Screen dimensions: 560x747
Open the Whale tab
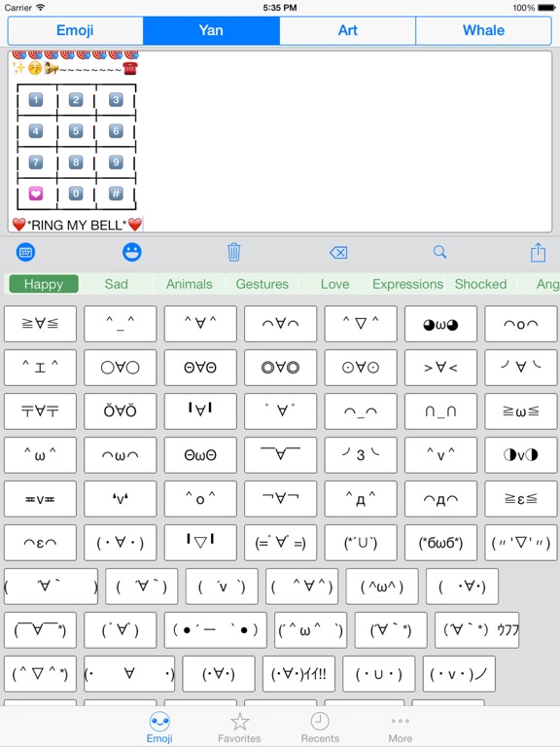[x=483, y=30]
